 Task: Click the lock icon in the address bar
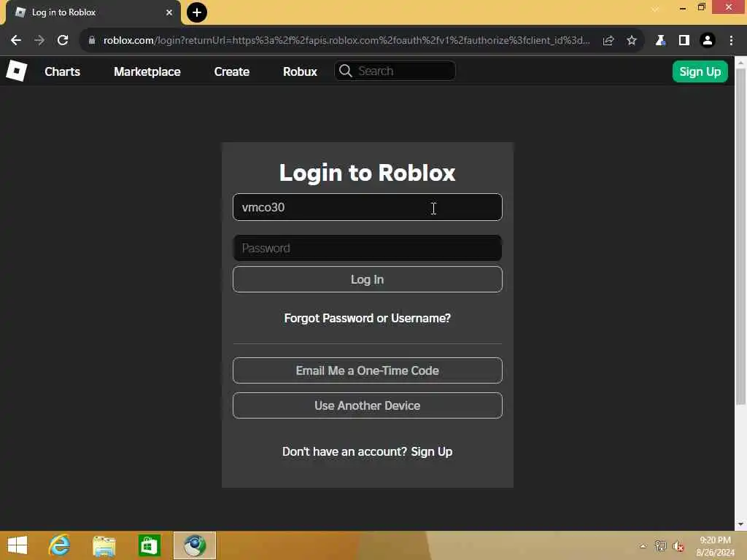pos(91,41)
